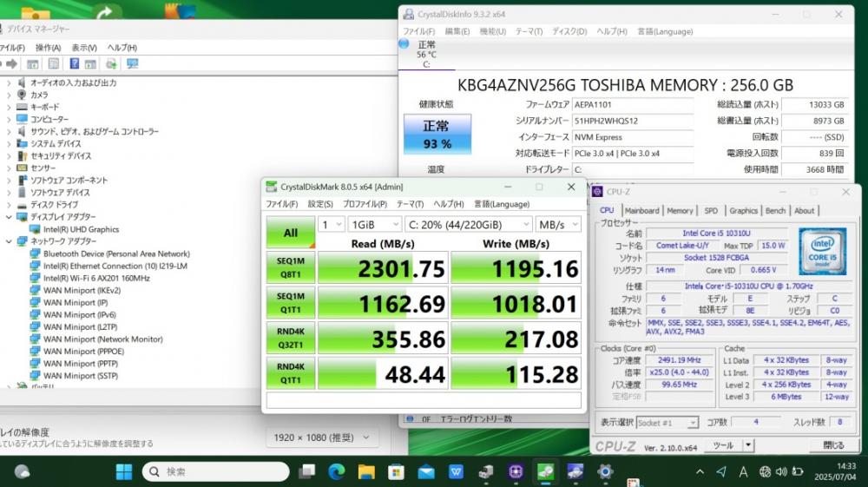Image resolution: width=868 pixels, height=487 pixels.
Task: Click the battery icon in system tray
Action: pyautogui.click(x=798, y=471)
